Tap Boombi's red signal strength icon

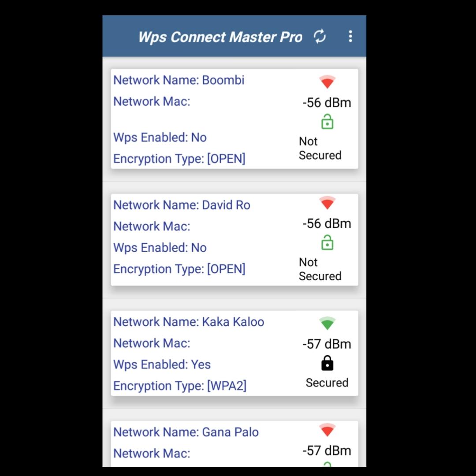pos(327,82)
